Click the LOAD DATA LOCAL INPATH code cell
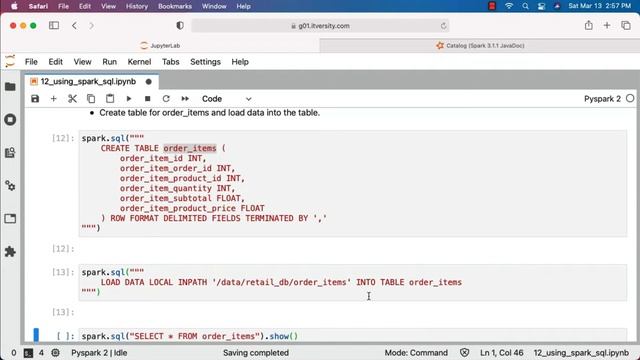 coord(353,282)
